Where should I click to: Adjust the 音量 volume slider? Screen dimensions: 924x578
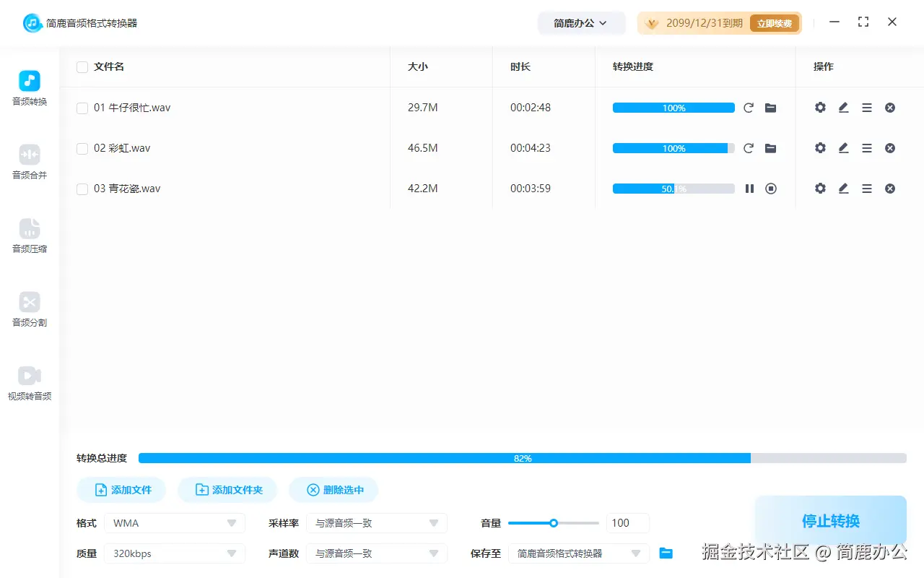(554, 522)
